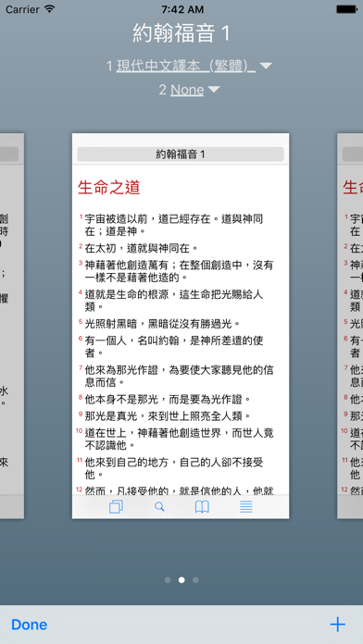The height and width of the screenshot is (644, 363).
Task: Tap the third page indicator dot
Action: pos(195,580)
